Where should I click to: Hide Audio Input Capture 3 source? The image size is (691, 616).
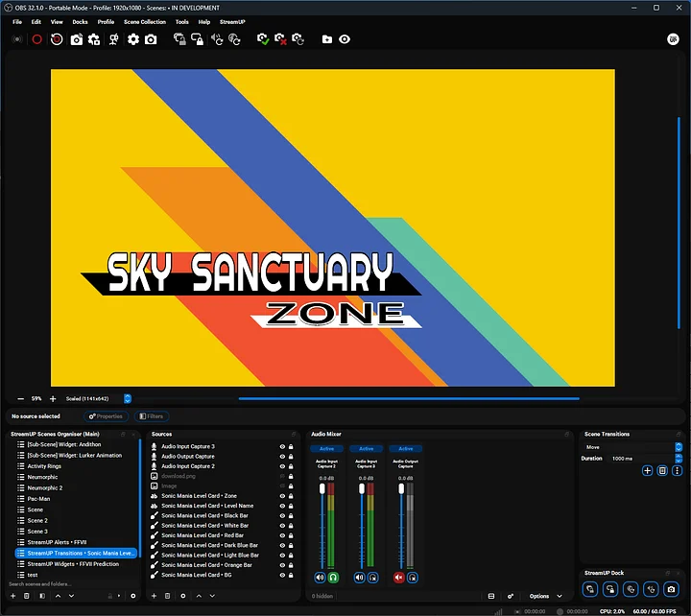[x=282, y=446]
